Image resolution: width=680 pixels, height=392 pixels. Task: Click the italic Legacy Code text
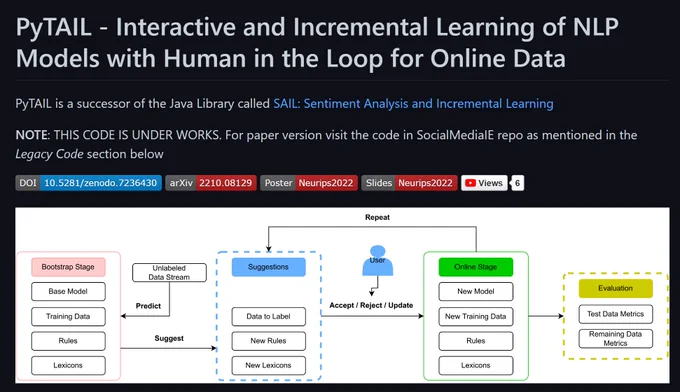pos(49,154)
